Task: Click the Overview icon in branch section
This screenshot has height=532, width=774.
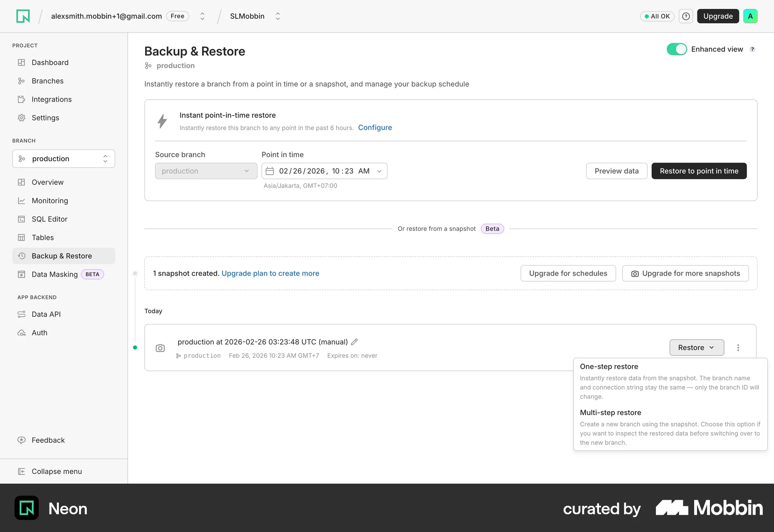Action: [x=21, y=182]
